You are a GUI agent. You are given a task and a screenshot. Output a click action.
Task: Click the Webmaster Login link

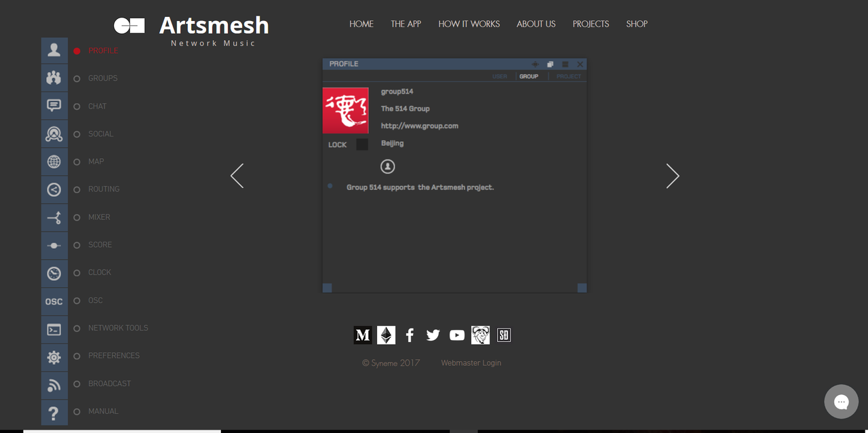(471, 363)
